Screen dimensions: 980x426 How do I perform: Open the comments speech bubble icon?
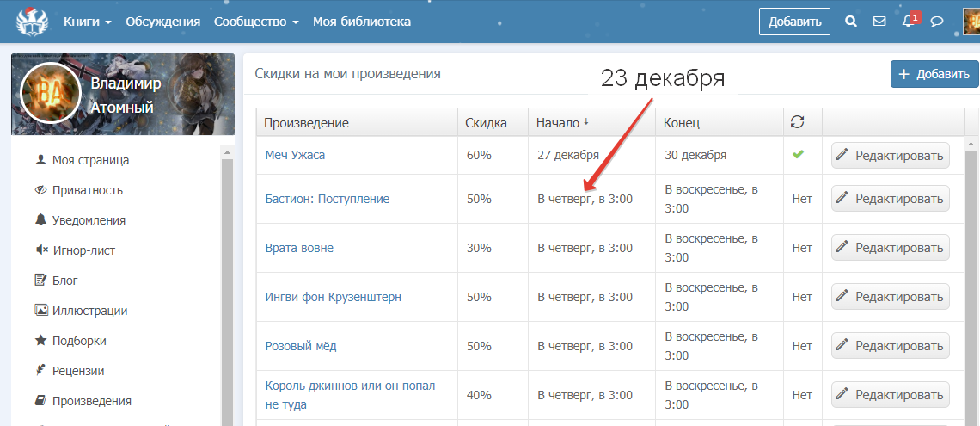pos(938,22)
